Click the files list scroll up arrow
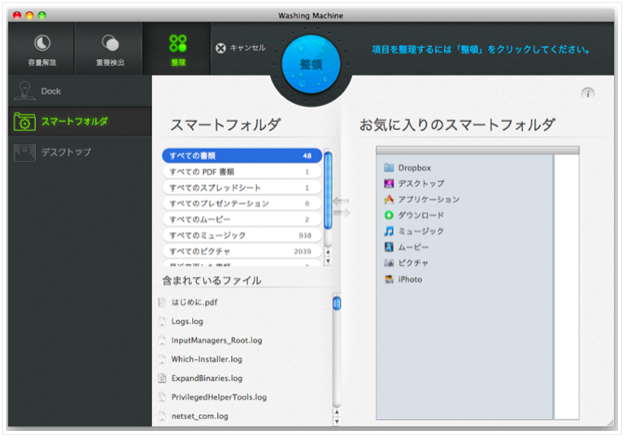626x440 pixels. tap(337, 412)
